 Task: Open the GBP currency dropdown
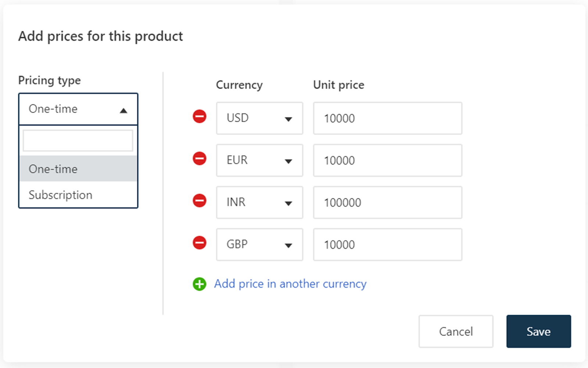click(259, 244)
